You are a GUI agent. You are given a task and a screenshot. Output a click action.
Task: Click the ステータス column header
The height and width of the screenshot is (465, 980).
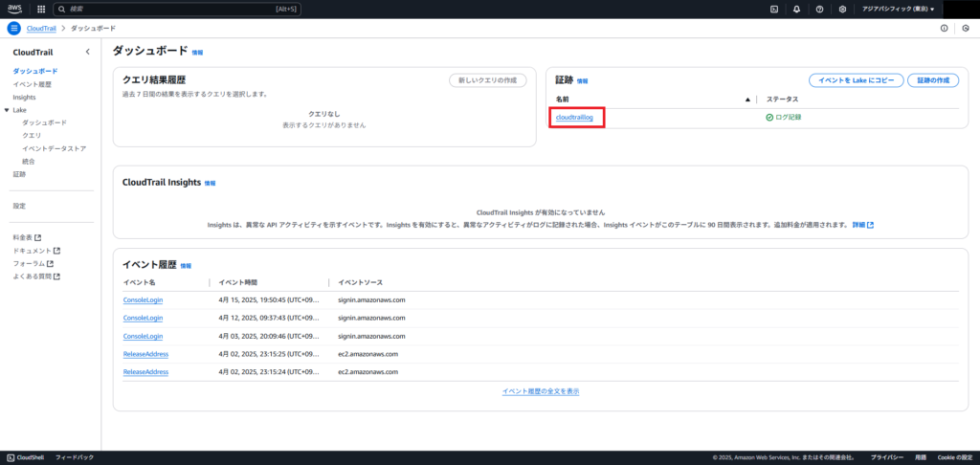pos(783,100)
